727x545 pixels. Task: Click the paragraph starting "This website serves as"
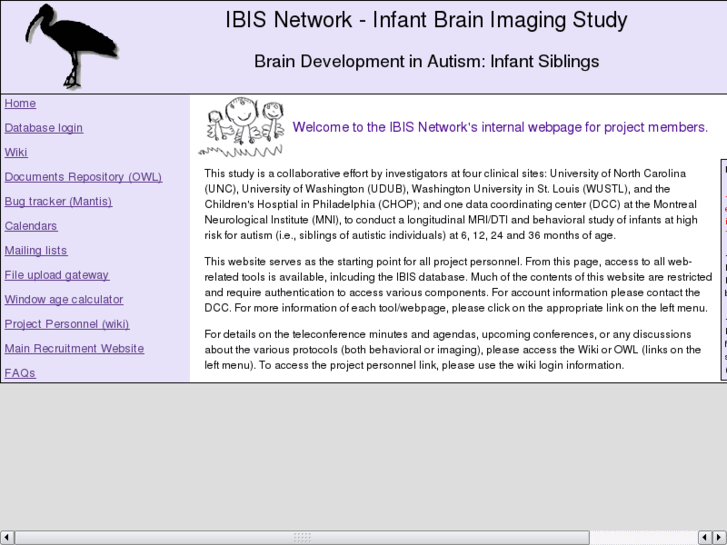click(458, 285)
